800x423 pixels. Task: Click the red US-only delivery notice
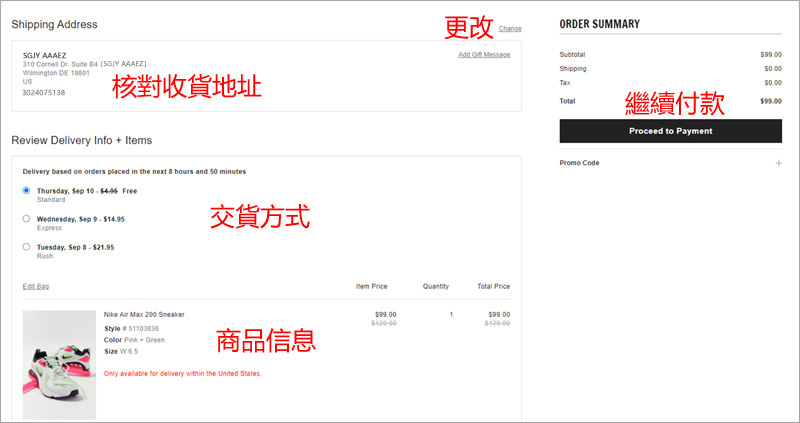(x=183, y=373)
